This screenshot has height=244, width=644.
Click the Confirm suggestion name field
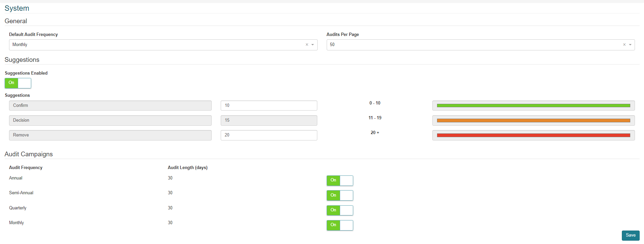click(x=110, y=106)
